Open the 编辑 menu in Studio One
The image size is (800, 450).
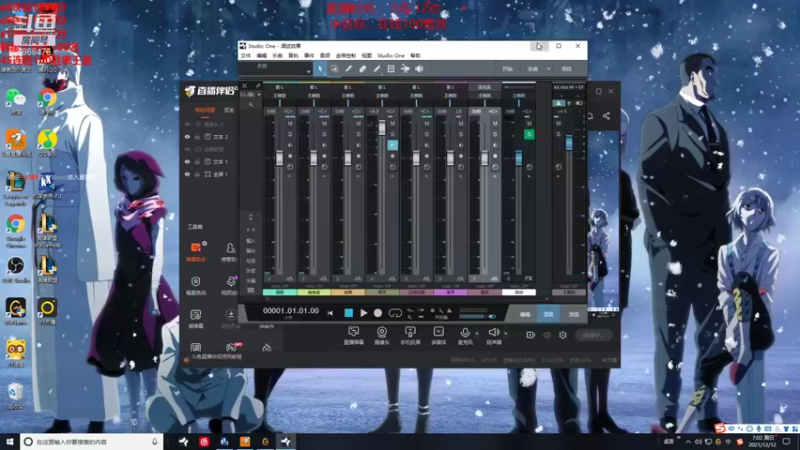[x=262, y=56]
